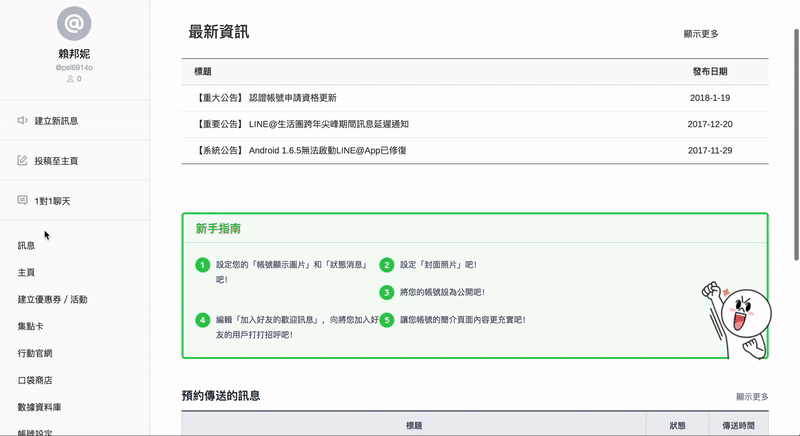Click the megaphone icon beside 建立新訊息

pos(22,120)
